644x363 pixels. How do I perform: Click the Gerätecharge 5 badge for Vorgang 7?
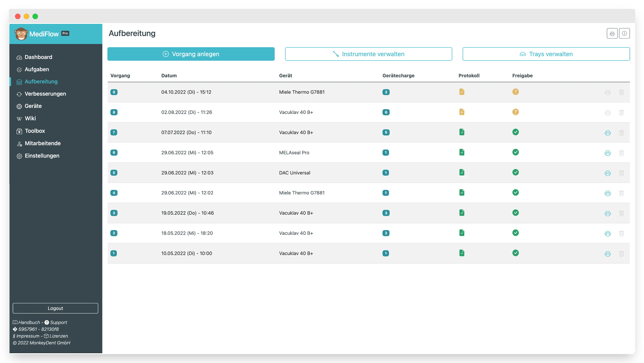386,132
